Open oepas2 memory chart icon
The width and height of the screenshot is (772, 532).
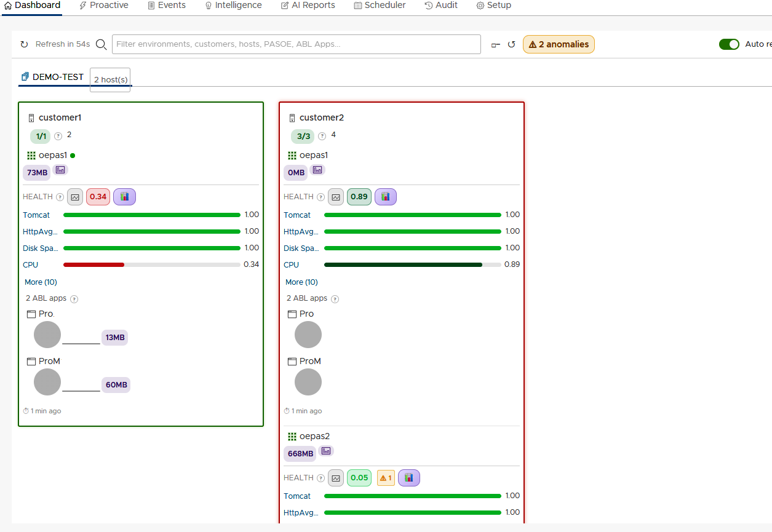coord(326,451)
